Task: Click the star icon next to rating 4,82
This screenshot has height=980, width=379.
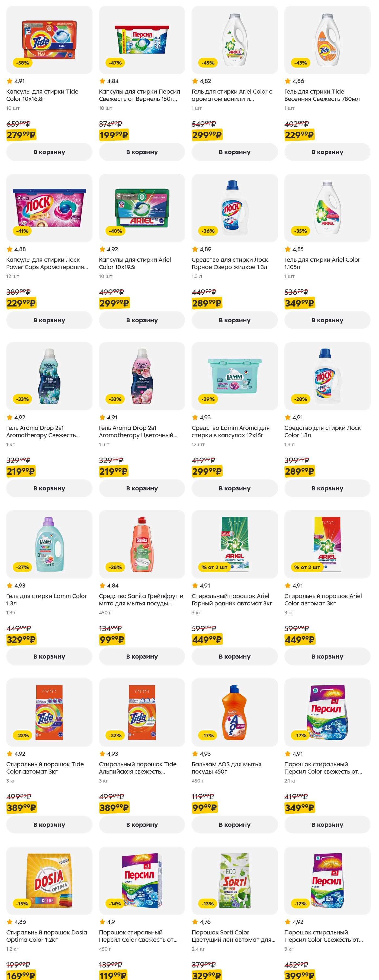Action: (x=195, y=81)
